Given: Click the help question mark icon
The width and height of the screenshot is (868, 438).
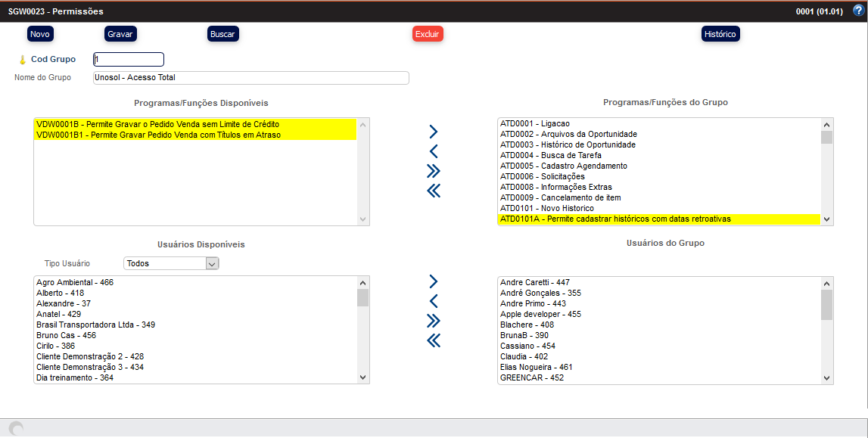Looking at the screenshot, I should tap(857, 11).
